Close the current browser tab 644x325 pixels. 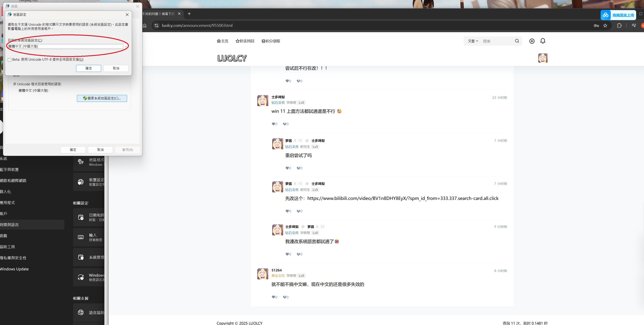(x=179, y=14)
